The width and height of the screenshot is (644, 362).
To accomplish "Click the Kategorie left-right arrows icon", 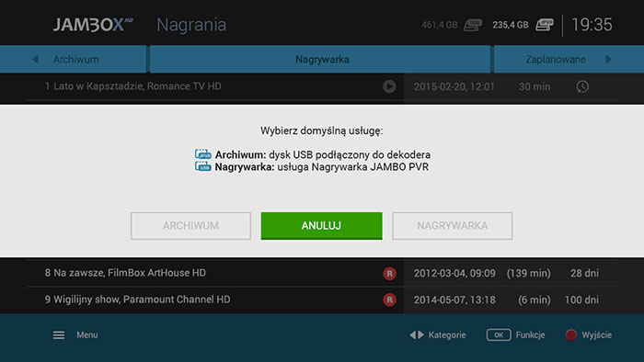I will (417, 335).
